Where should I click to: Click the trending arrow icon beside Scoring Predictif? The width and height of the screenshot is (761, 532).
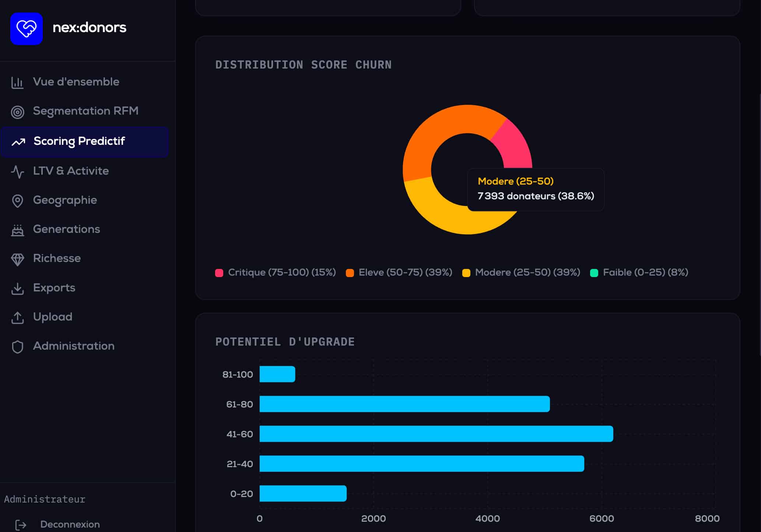point(18,142)
